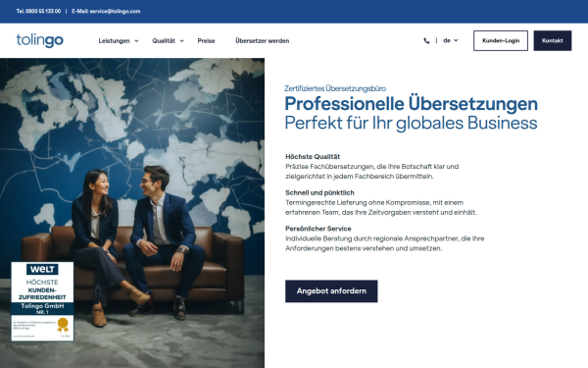This screenshot has width=588, height=368.
Task: Click the Kontakt button
Action: click(x=553, y=40)
